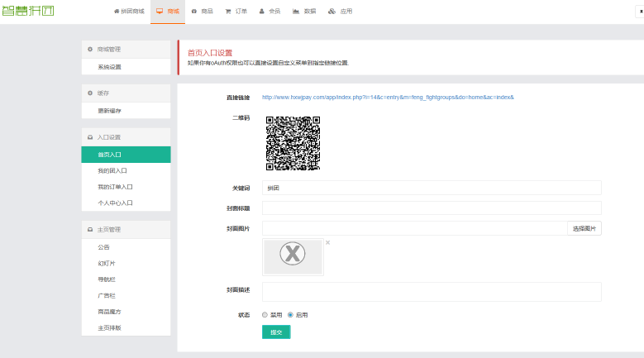Screen dimensions: 644x358
Task: Select the highlighted 首页入口 item
Action: 126,155
